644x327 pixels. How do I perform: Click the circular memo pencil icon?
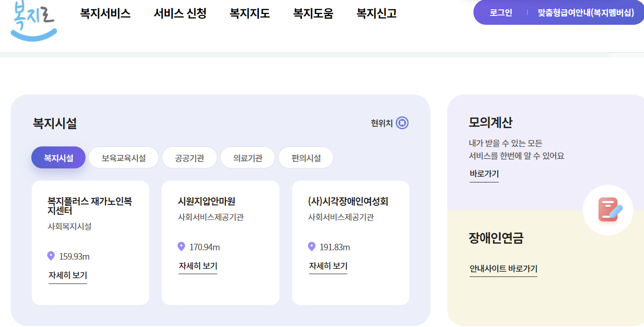pos(608,210)
